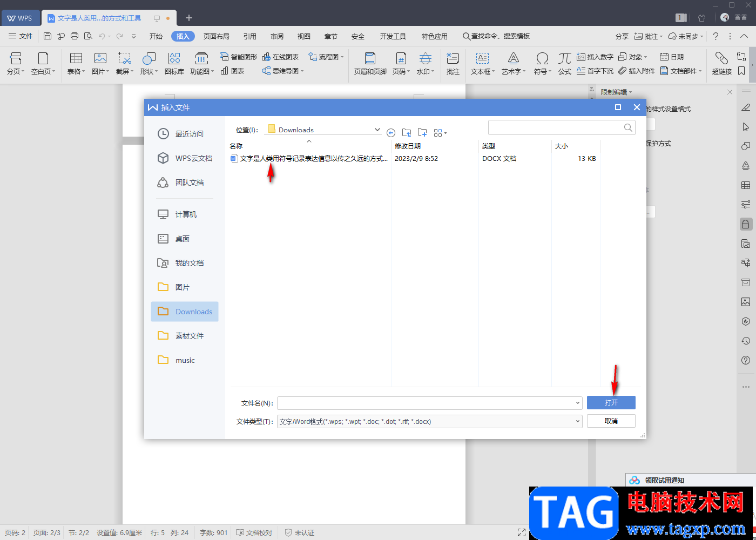
Task: Click the 图片 picture insert icon
Action: point(100,58)
